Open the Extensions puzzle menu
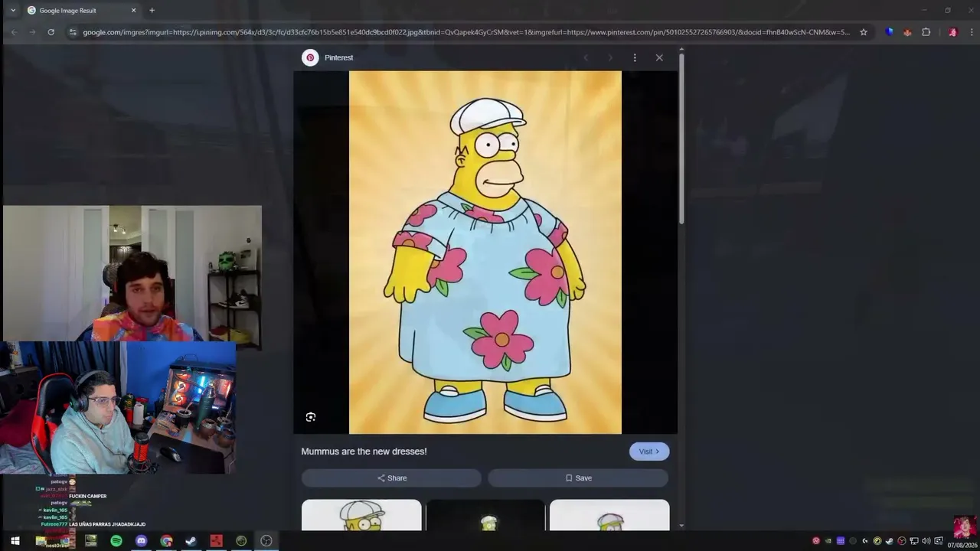 (926, 32)
